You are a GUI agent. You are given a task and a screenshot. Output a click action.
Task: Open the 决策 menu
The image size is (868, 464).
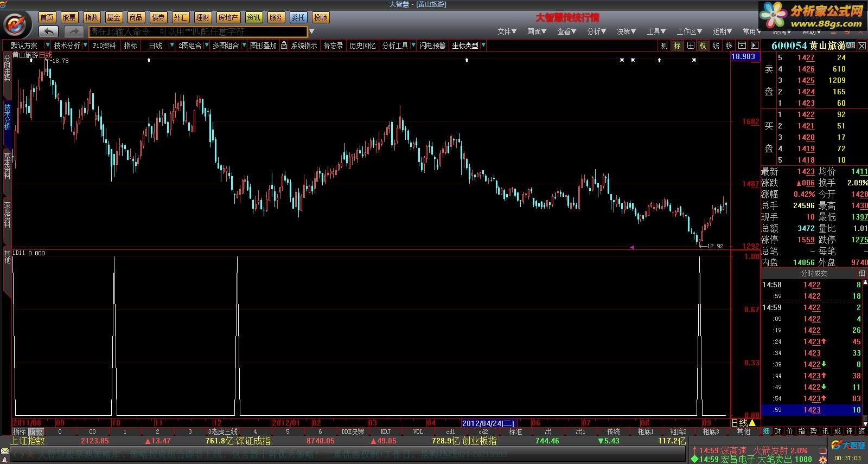(x=626, y=31)
